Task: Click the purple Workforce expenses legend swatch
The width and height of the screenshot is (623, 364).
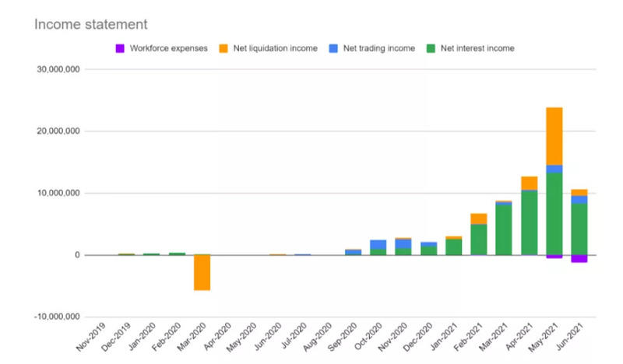Action: 120,48
